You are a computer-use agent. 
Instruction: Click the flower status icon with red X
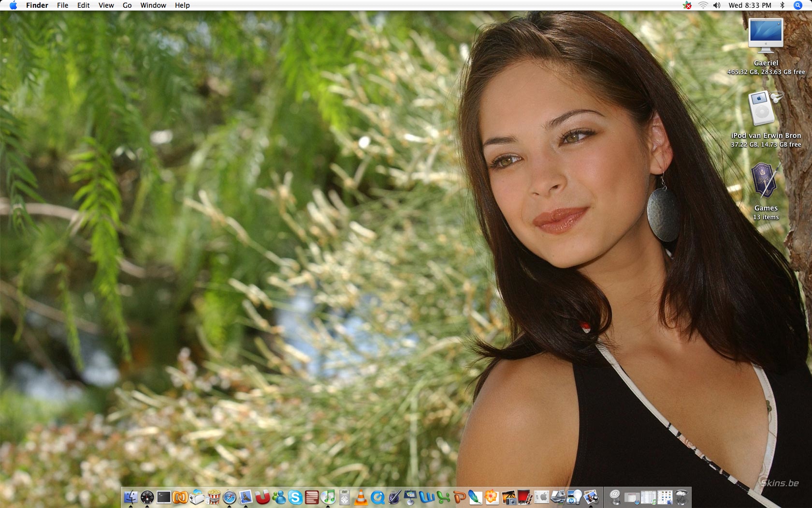[x=687, y=5]
